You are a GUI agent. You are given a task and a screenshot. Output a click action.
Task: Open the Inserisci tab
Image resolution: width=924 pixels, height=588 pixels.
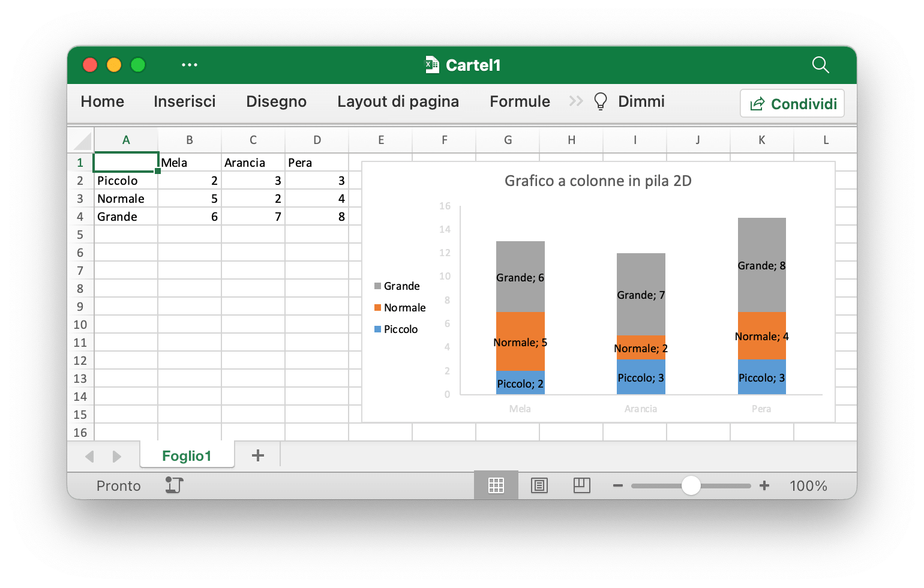185,101
